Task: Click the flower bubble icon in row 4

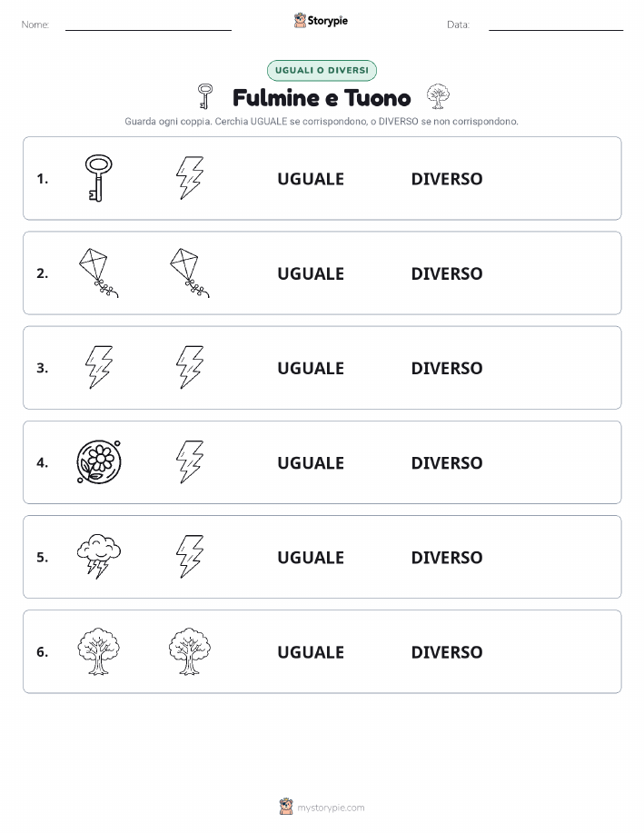Action: pos(99,461)
